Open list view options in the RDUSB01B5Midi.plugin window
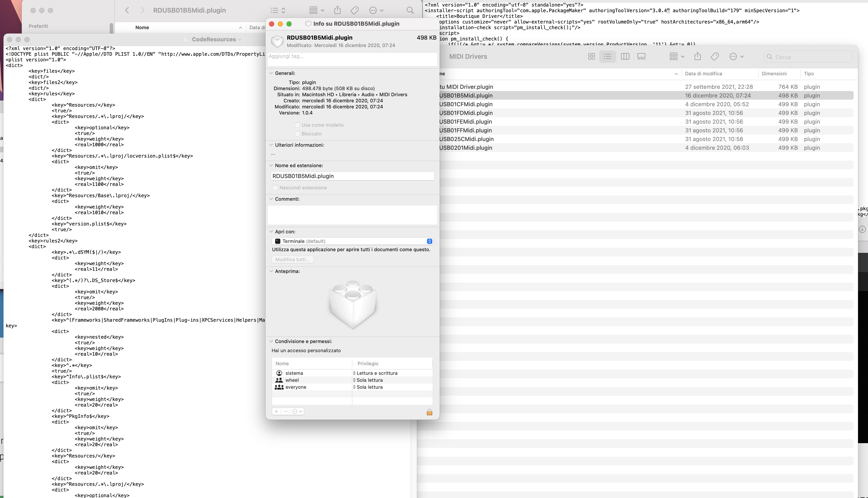The height and width of the screenshot is (498, 868). 278,10
